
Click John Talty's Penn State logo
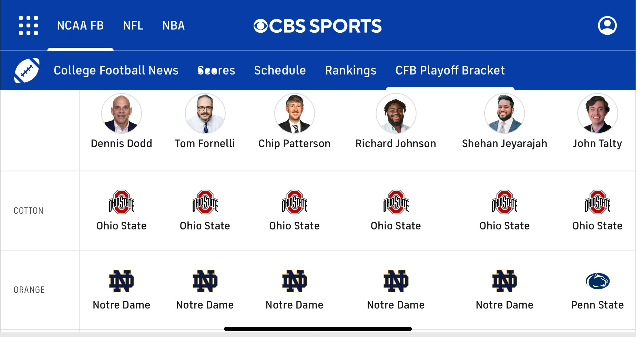pyautogui.click(x=597, y=281)
